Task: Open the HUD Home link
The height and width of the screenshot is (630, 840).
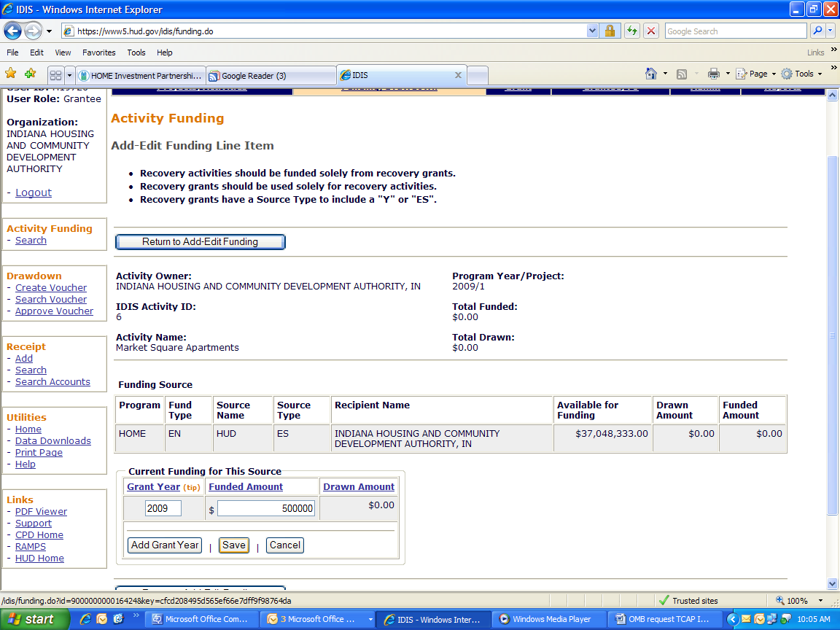Action: tap(39, 559)
